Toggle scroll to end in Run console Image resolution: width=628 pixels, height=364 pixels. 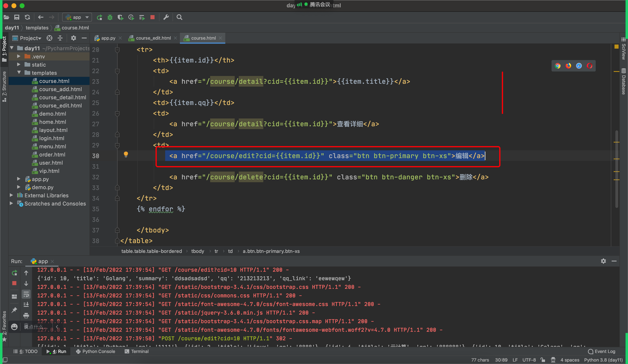[26, 305]
